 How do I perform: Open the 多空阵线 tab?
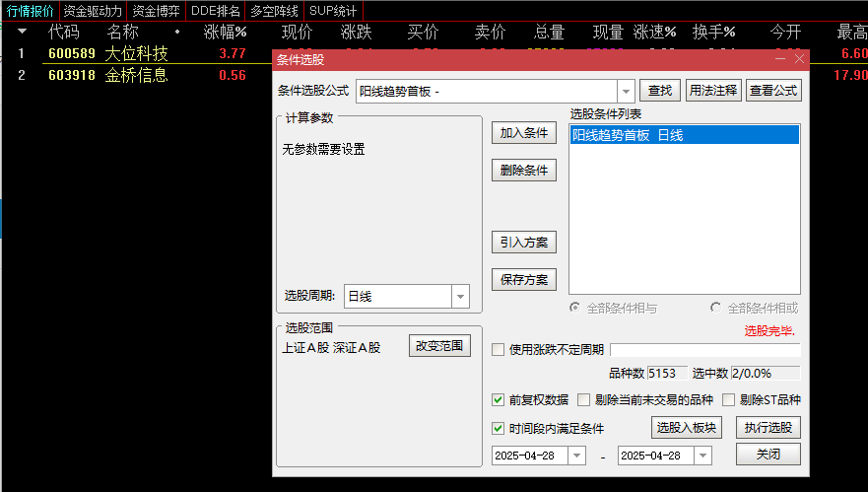pyautogui.click(x=274, y=11)
